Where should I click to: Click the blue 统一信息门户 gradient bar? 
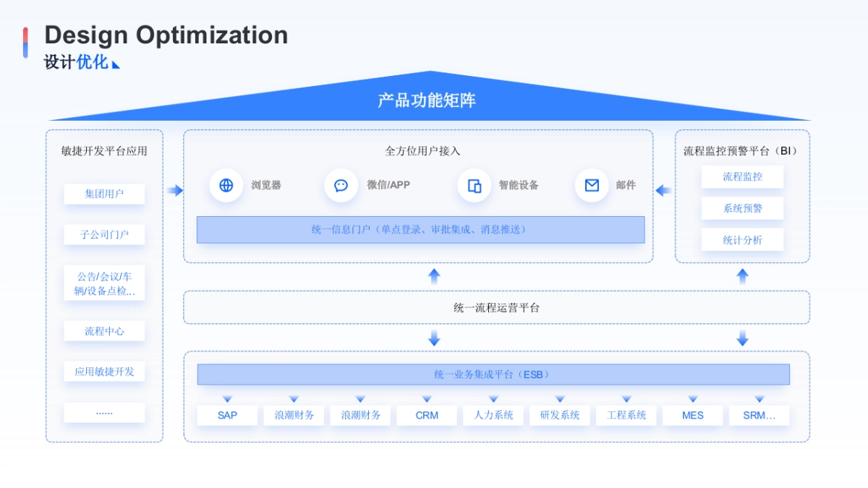tap(421, 230)
